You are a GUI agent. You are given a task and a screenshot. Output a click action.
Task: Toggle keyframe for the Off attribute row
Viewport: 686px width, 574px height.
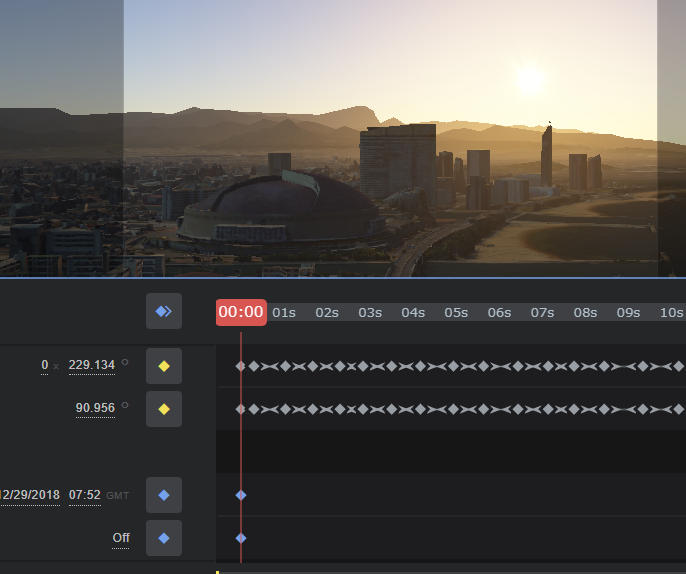tap(164, 538)
